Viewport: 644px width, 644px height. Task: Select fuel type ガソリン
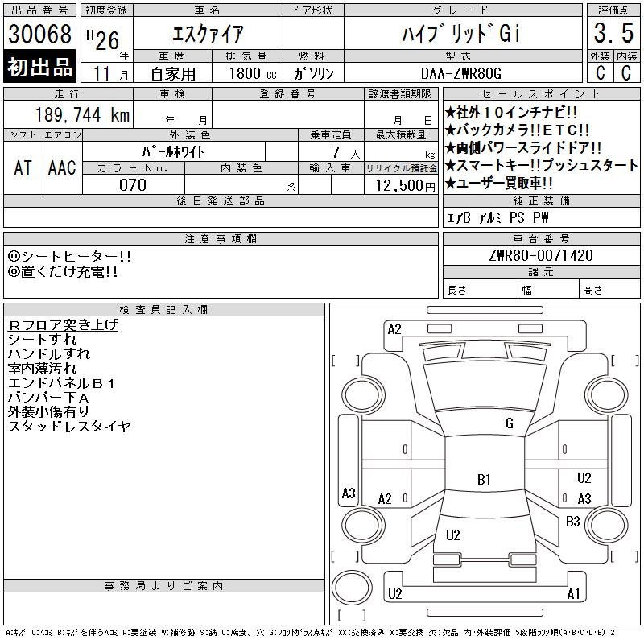(314, 74)
